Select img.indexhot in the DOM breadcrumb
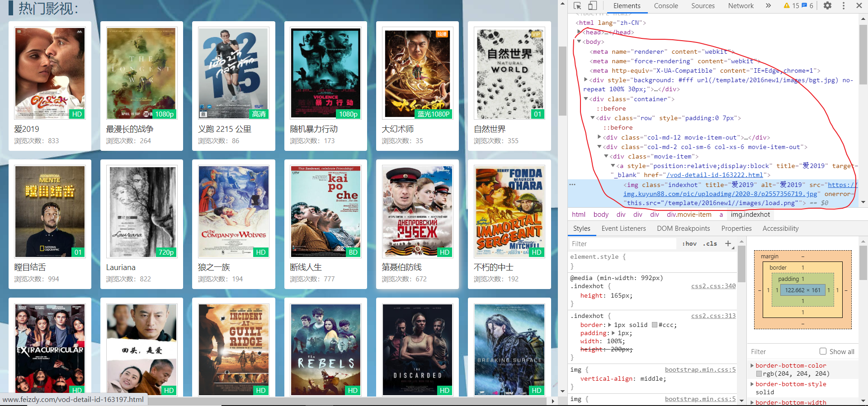The width and height of the screenshot is (868, 406). click(x=750, y=215)
